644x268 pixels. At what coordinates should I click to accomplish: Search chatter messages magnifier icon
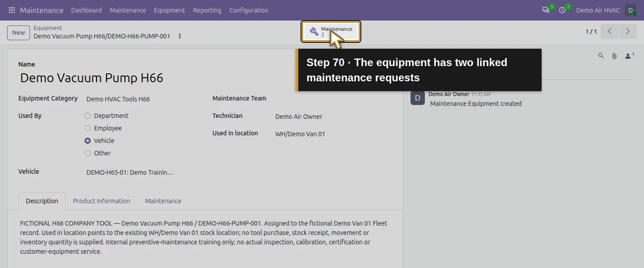(x=601, y=56)
